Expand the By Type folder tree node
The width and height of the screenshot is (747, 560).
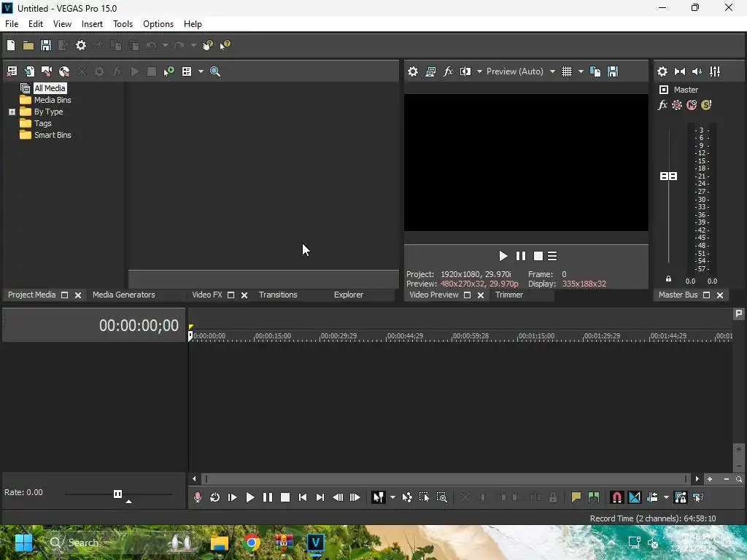pos(12,112)
